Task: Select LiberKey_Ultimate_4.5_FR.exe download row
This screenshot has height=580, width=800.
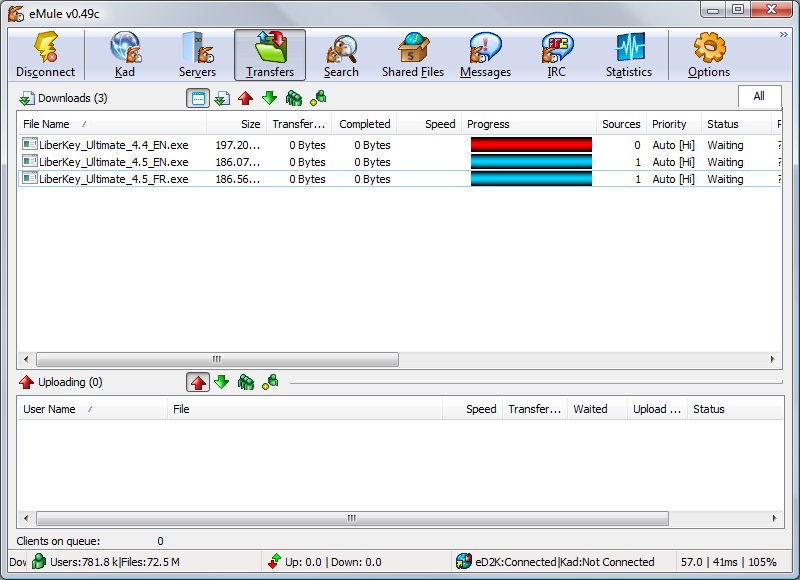Action: click(x=399, y=179)
